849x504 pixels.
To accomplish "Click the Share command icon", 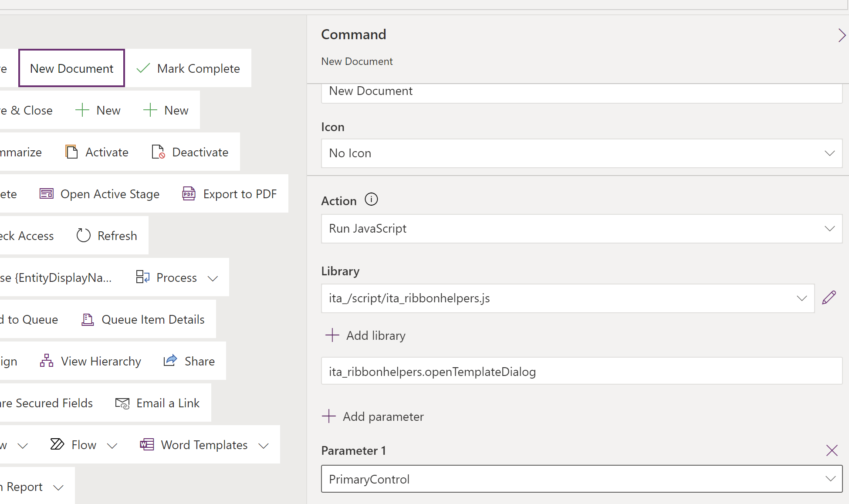I will point(170,360).
